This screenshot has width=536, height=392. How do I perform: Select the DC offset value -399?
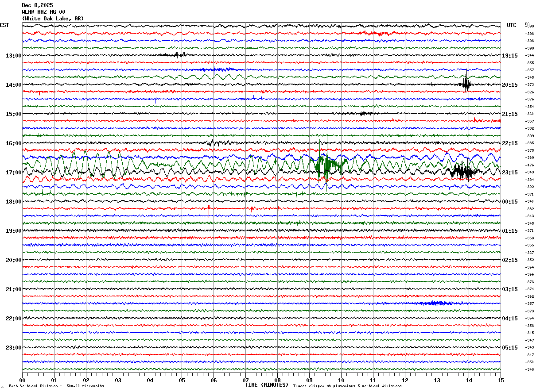click(529, 136)
